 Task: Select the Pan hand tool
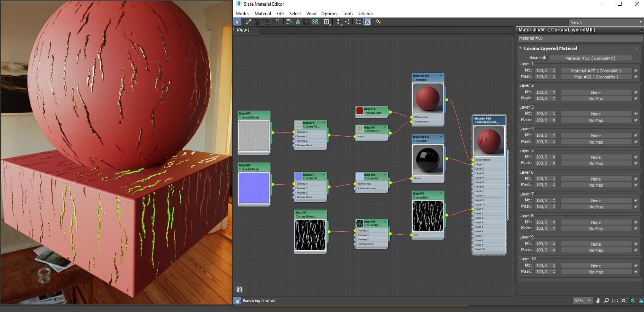(598, 301)
